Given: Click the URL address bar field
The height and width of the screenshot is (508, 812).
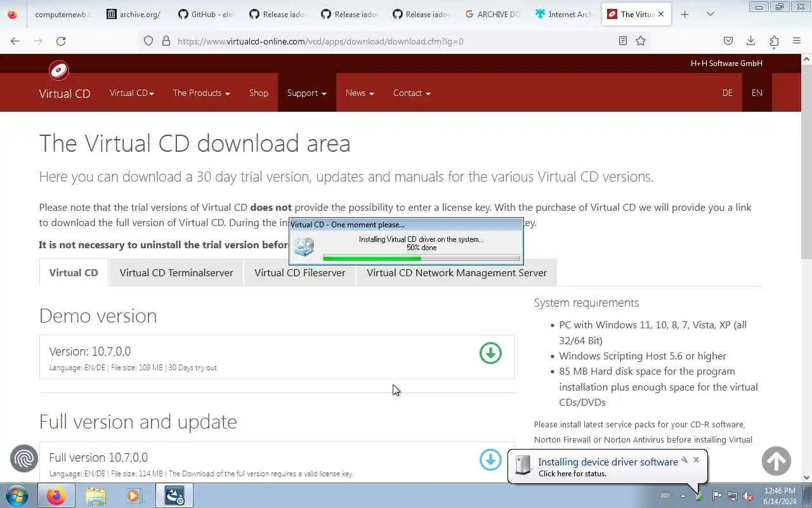Looking at the screenshot, I should 393,41.
